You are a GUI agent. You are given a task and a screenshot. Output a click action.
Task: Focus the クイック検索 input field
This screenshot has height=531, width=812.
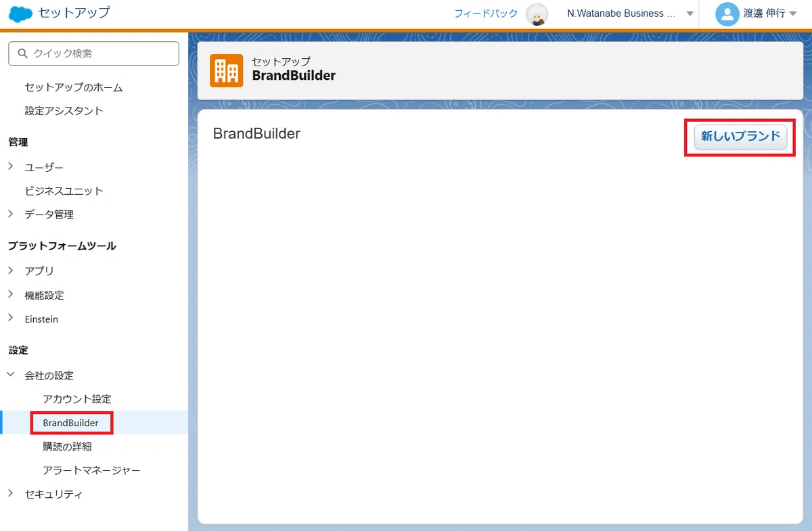point(93,53)
